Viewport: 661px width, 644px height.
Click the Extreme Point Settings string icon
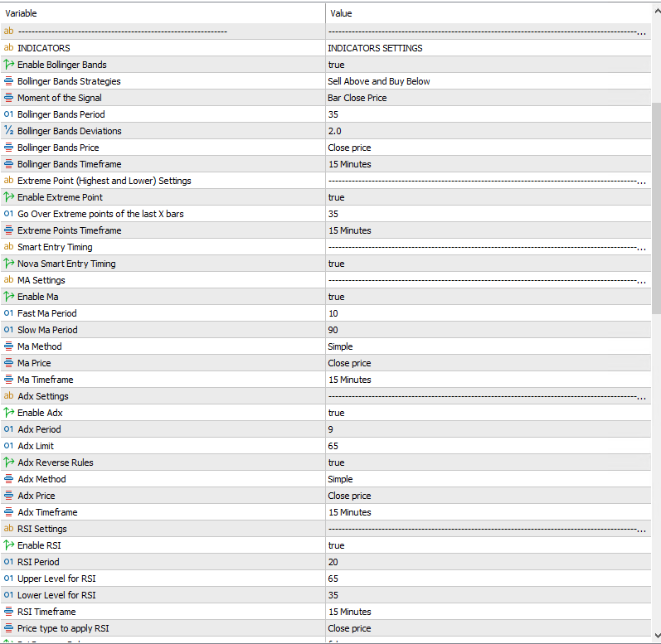coord(9,181)
